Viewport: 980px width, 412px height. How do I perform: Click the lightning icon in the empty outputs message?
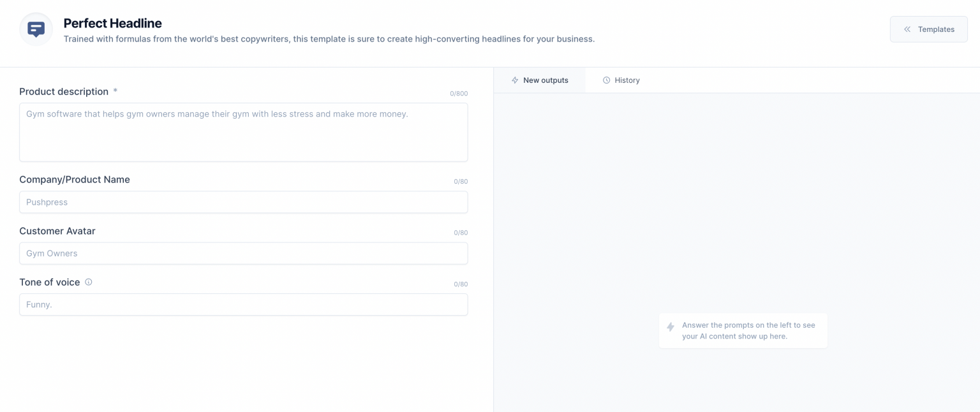tap(671, 327)
